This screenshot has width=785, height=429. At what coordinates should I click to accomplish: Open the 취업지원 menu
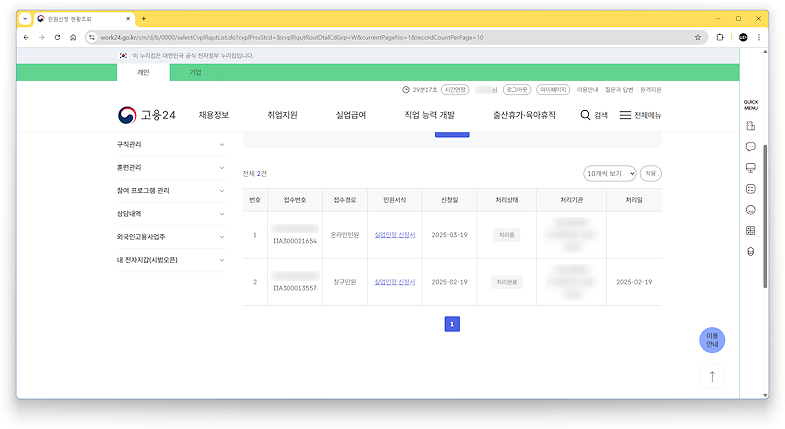click(x=282, y=115)
